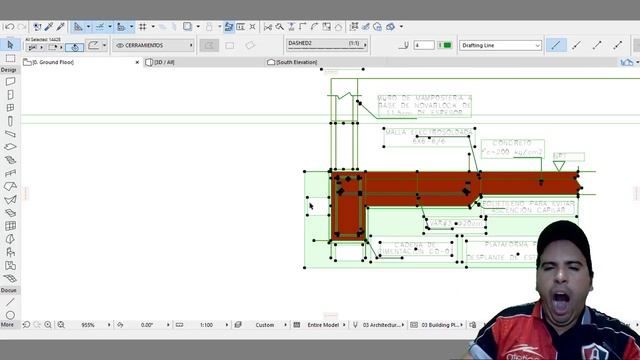This screenshot has height=360, width=640.
Task: Select the Stair tool in toolbox
Action: [x=10, y=160]
